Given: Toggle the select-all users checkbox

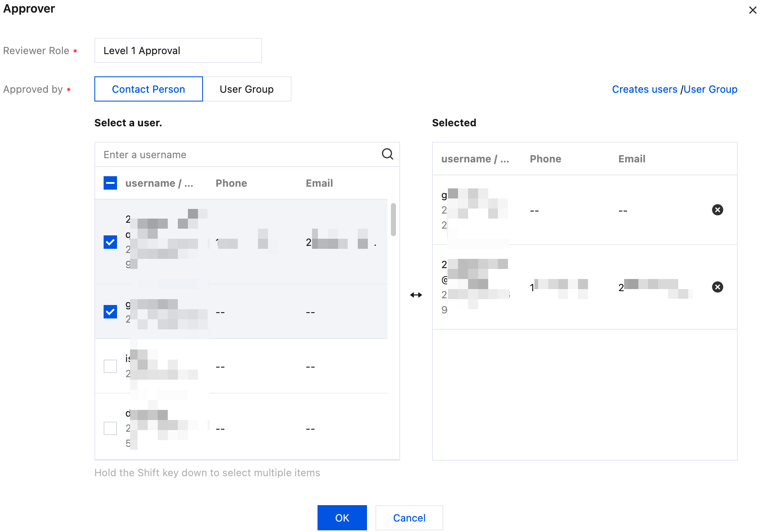Looking at the screenshot, I should pos(110,183).
